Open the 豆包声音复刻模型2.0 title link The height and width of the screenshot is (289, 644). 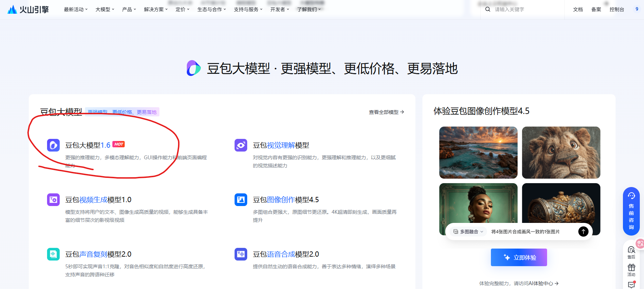tap(98, 254)
